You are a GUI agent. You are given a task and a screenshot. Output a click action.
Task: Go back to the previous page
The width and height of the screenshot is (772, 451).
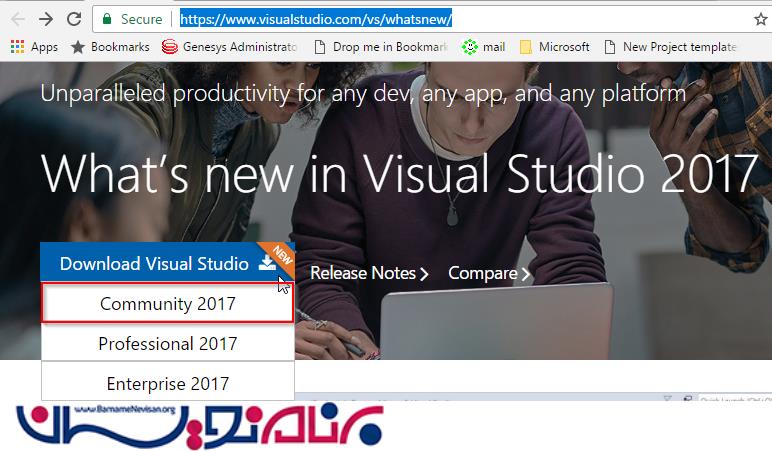(18, 19)
